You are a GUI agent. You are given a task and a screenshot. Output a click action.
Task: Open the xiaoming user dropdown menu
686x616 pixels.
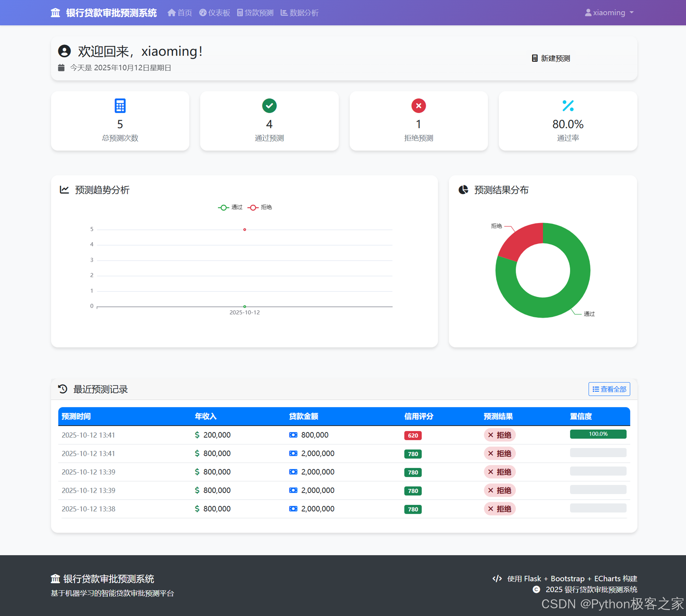click(x=609, y=13)
